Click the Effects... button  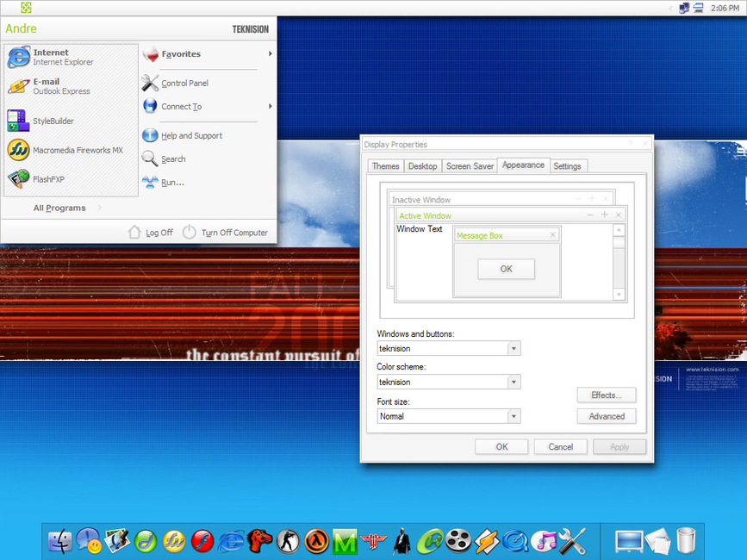pos(607,395)
